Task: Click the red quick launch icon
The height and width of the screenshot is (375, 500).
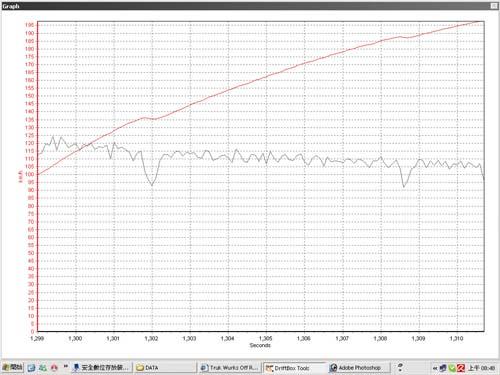Action: tap(54, 368)
